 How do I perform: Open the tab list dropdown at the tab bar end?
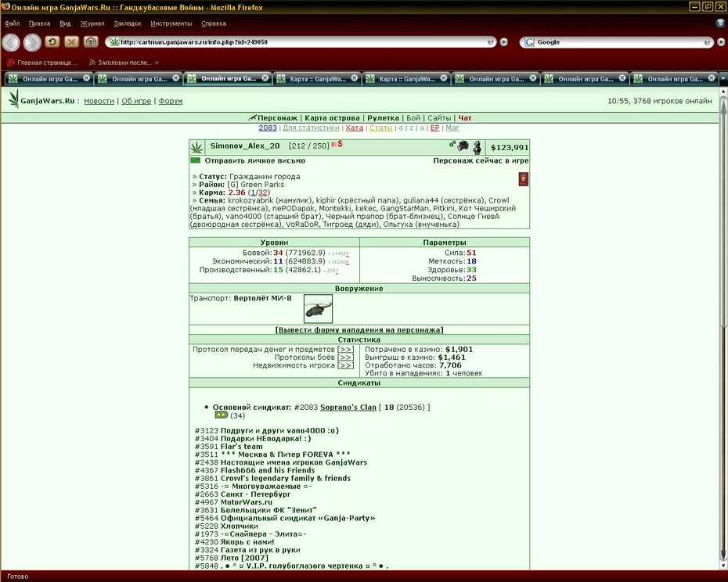(x=723, y=78)
